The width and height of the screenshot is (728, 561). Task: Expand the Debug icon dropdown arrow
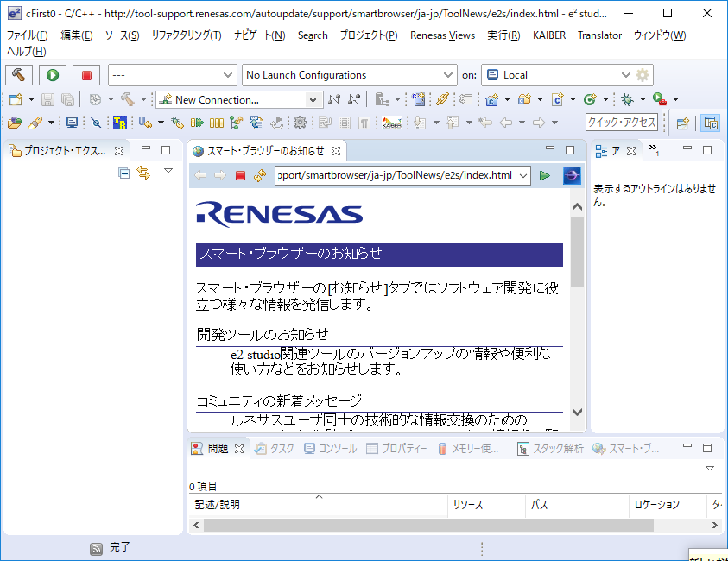[x=643, y=99]
